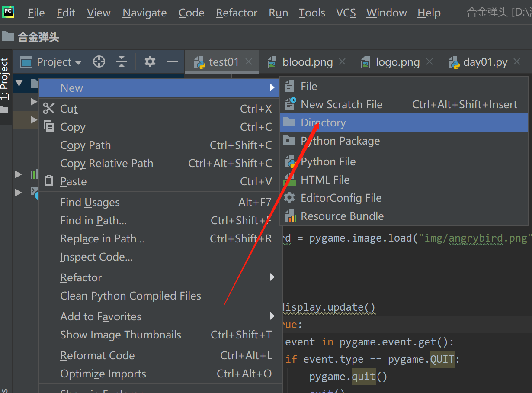Open the Run menu
Screen dimensions: 532x393
(279, 13)
